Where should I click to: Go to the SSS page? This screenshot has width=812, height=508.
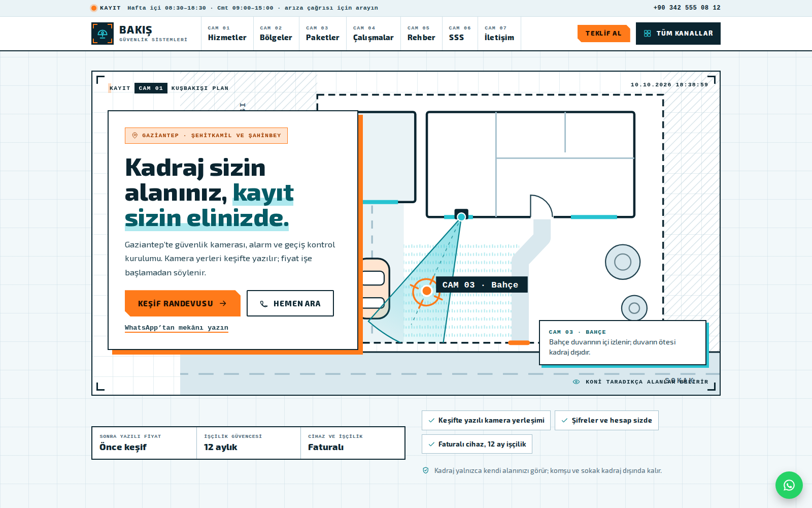(460, 34)
